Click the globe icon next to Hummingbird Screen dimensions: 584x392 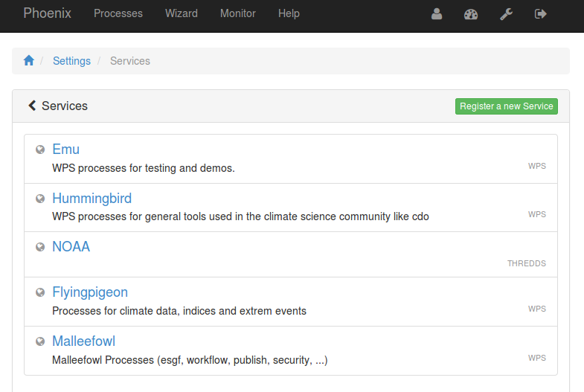(40, 199)
